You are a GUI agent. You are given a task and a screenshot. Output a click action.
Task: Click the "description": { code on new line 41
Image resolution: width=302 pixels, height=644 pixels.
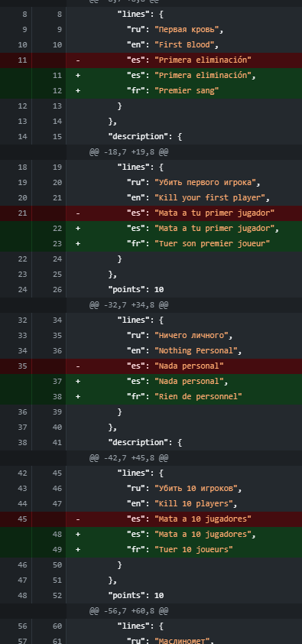coord(145,443)
